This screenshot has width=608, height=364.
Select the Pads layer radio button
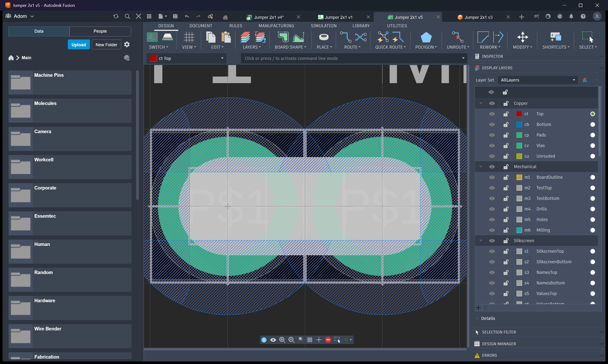point(592,135)
